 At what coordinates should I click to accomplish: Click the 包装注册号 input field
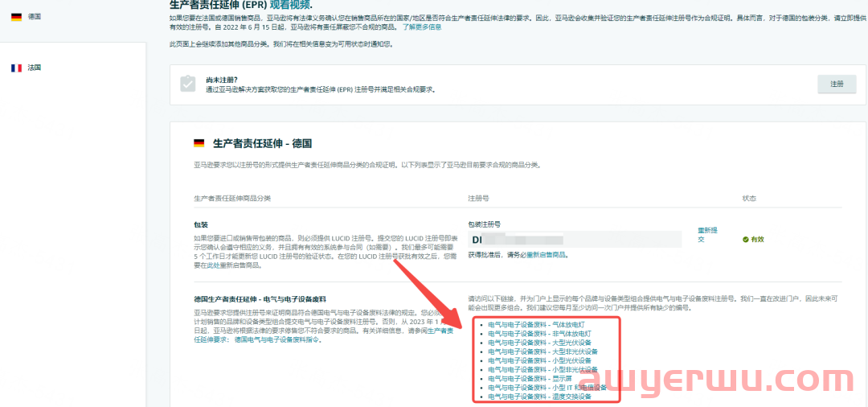point(574,240)
